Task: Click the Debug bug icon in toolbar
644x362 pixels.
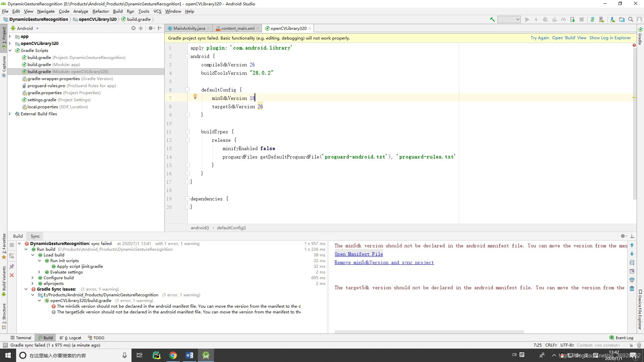Action: 545,19
